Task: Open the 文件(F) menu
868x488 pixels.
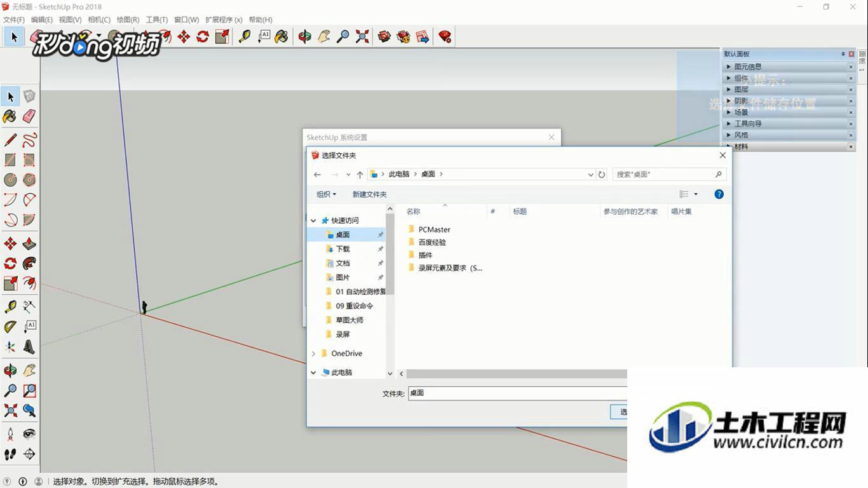Action: [14, 20]
